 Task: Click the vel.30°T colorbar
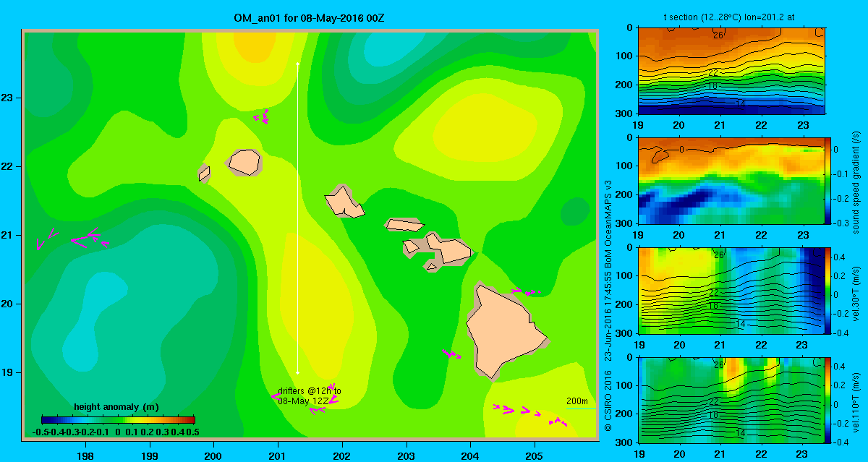click(x=828, y=291)
